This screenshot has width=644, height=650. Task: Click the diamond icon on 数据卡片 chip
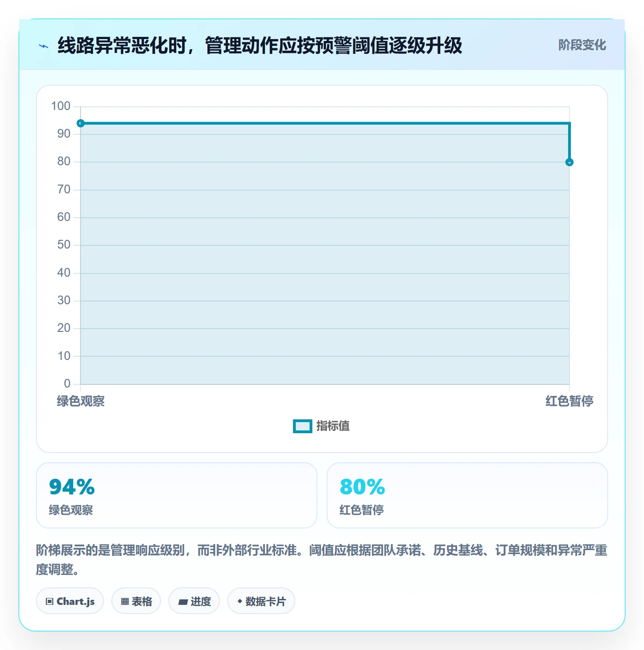pos(240,601)
